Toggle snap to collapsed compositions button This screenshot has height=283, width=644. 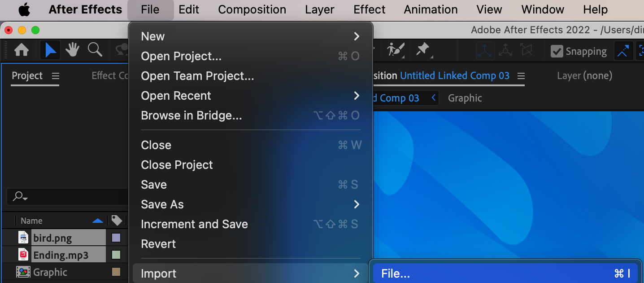coord(623,51)
